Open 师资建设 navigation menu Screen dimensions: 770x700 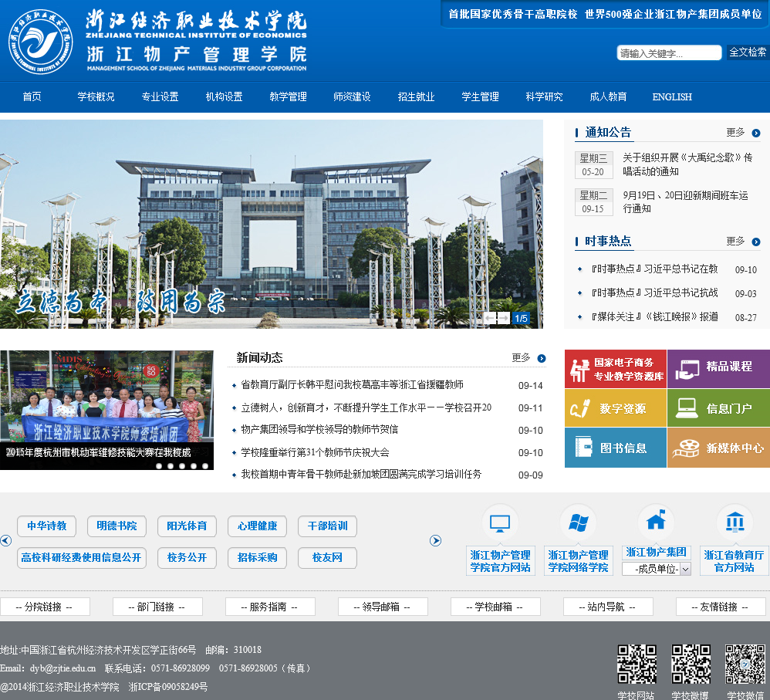[x=352, y=96]
